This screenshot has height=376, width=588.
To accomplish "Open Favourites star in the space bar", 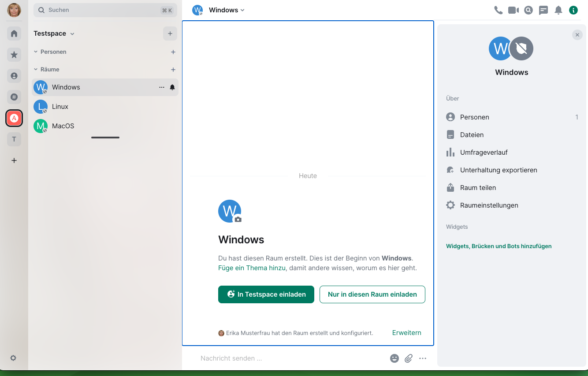I will (x=14, y=55).
